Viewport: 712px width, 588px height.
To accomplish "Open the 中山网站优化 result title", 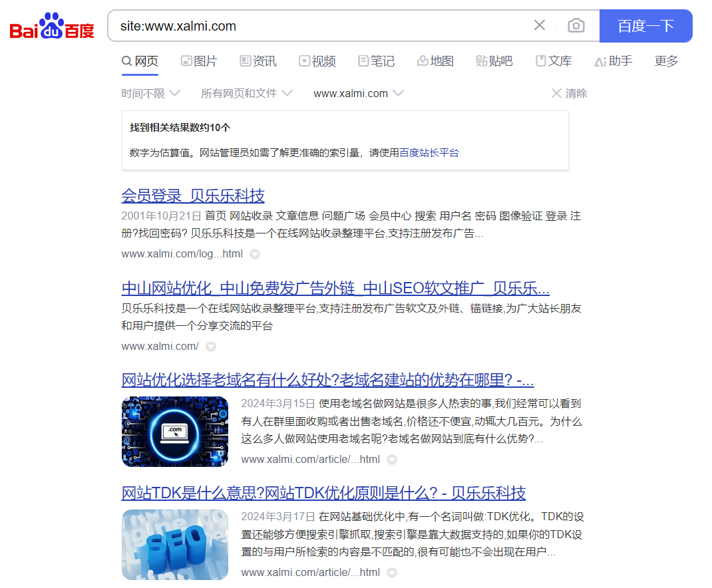I will (x=335, y=288).
